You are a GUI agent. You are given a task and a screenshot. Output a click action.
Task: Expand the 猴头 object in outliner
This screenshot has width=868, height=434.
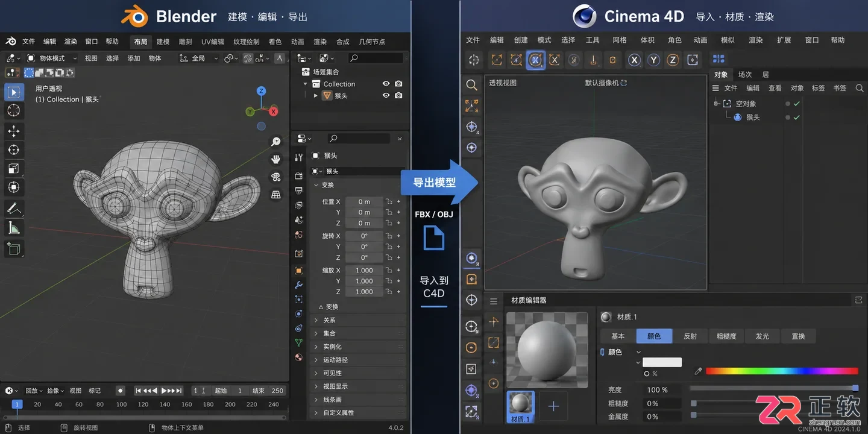click(316, 95)
